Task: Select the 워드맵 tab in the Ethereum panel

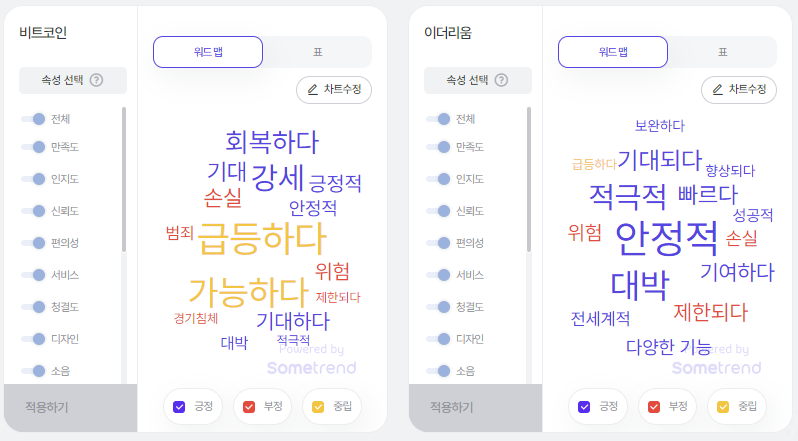Action: (613, 52)
